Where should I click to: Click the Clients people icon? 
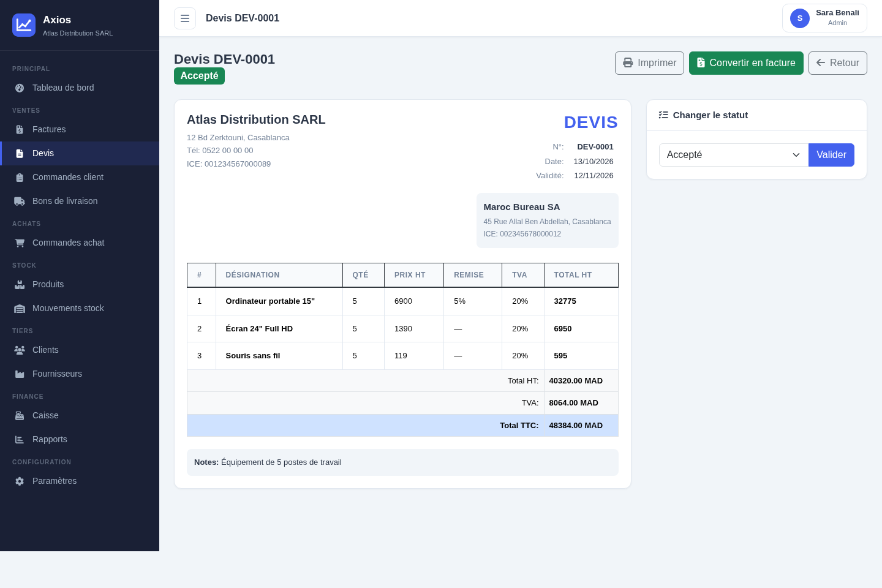pyautogui.click(x=20, y=350)
